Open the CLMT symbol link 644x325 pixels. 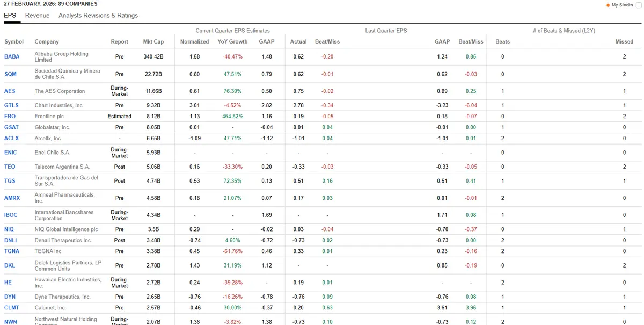[x=11, y=308]
